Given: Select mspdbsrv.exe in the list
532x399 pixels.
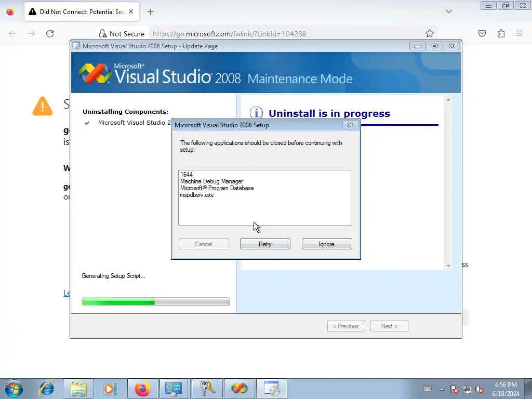Looking at the screenshot, I should pos(197,195).
